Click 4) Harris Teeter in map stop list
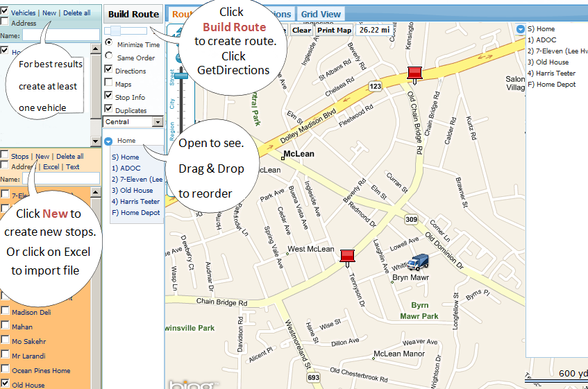This screenshot has width=588, height=389. 551,74
